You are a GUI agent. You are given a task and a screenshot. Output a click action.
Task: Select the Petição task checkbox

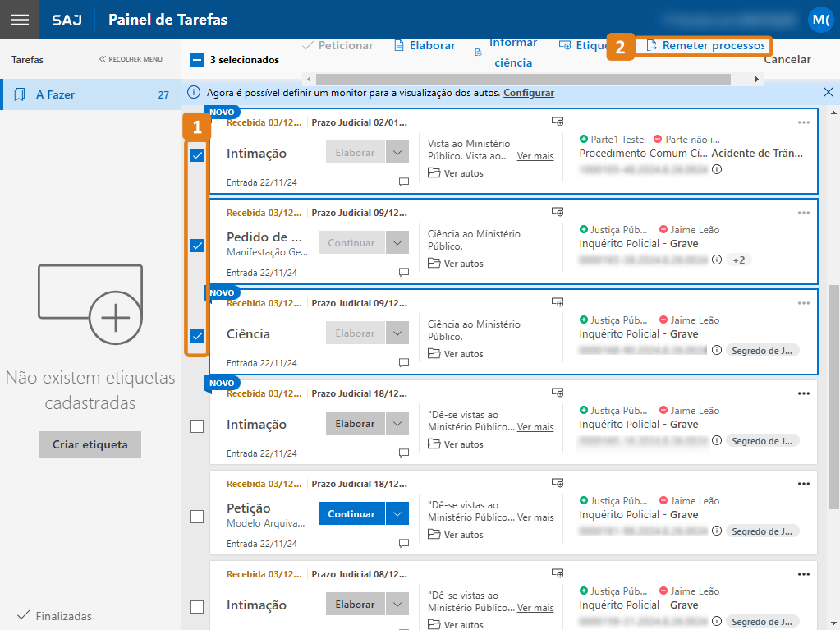[x=197, y=517]
